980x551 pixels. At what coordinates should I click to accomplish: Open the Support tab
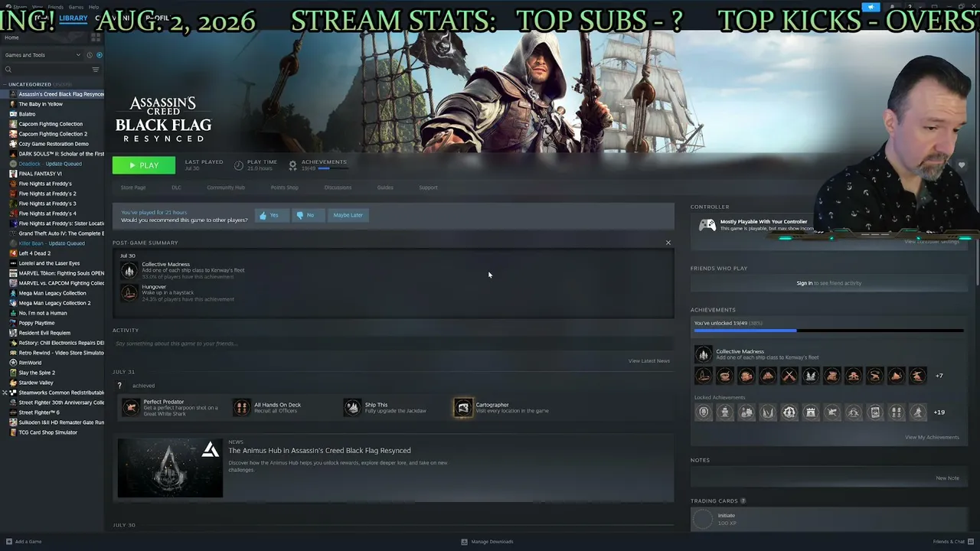click(428, 187)
